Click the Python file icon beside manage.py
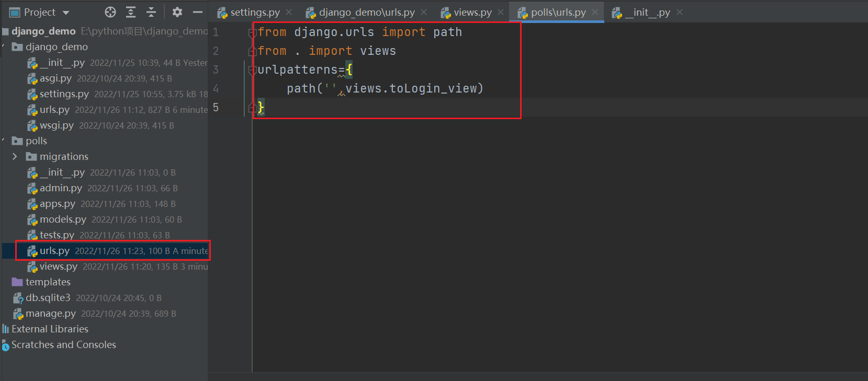 18,314
